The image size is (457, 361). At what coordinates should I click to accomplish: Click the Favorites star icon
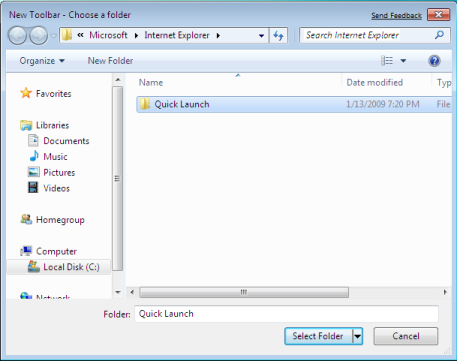click(26, 93)
